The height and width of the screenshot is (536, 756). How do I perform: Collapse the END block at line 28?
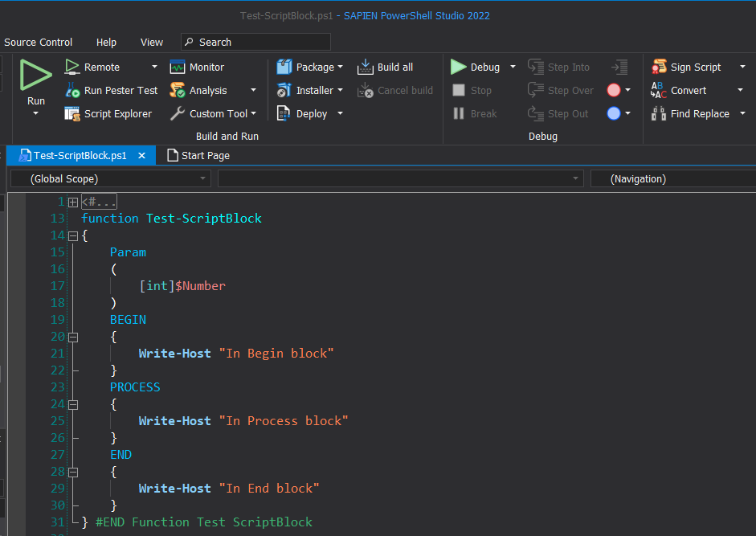(x=73, y=473)
